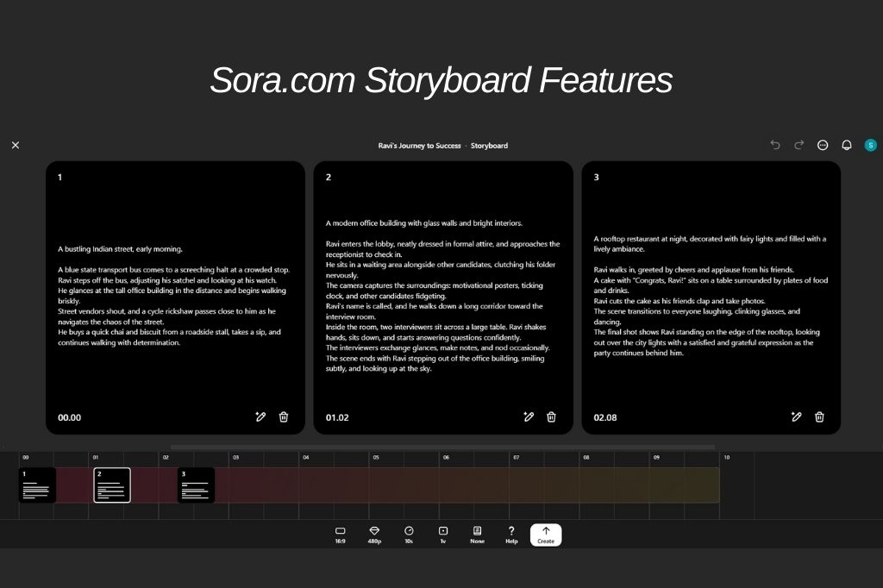Delete storyboard card 1 with trash icon

(x=284, y=416)
